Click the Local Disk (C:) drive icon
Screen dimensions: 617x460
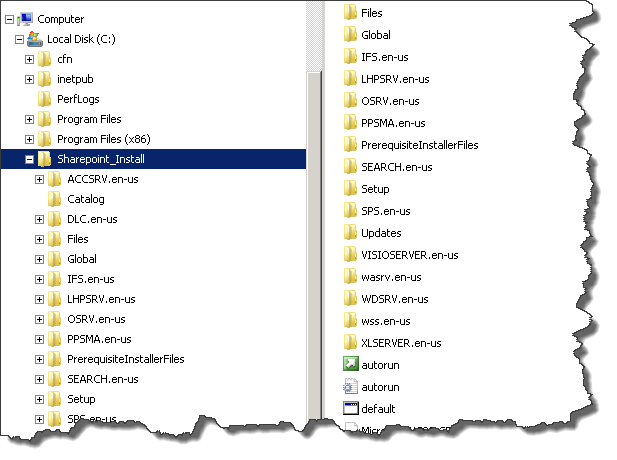pos(35,39)
